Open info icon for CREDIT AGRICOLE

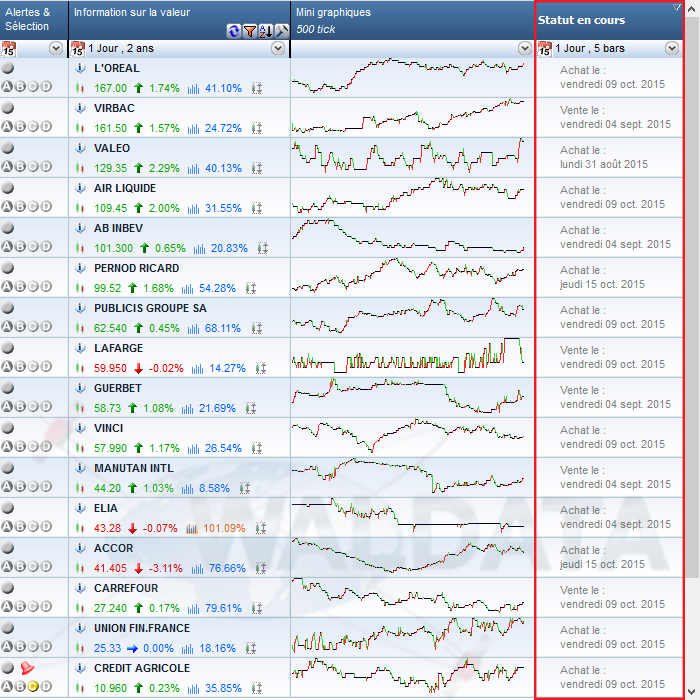(x=80, y=668)
